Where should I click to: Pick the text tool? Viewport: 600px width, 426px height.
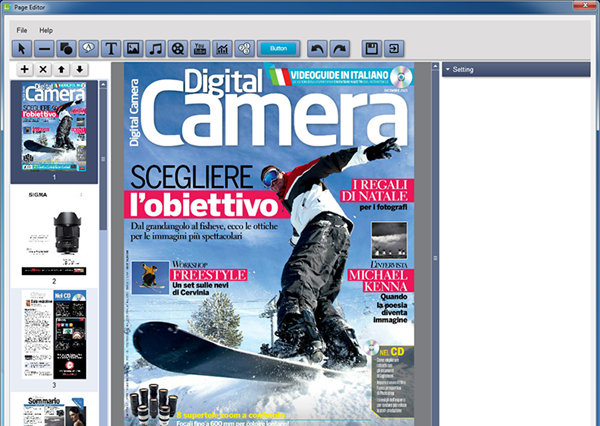pyautogui.click(x=110, y=48)
